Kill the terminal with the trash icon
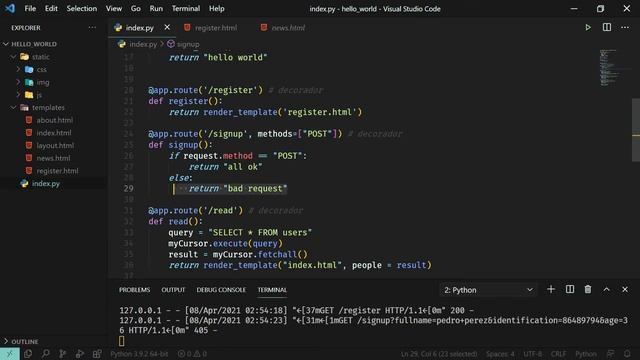 588,289
